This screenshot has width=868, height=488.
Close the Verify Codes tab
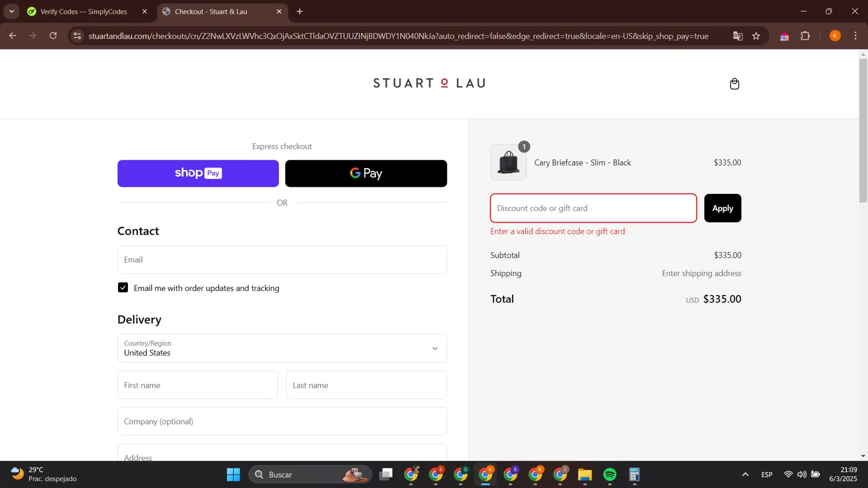point(145,12)
